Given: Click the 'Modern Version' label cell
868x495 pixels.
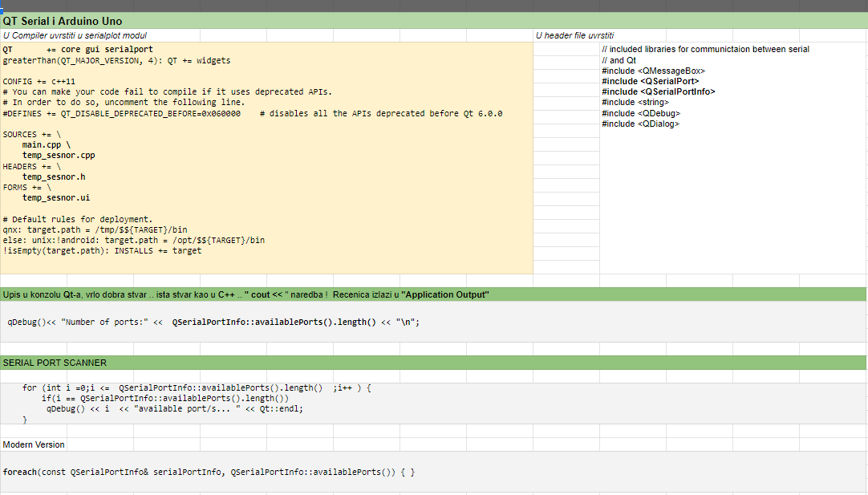Looking at the screenshot, I should 33,444.
